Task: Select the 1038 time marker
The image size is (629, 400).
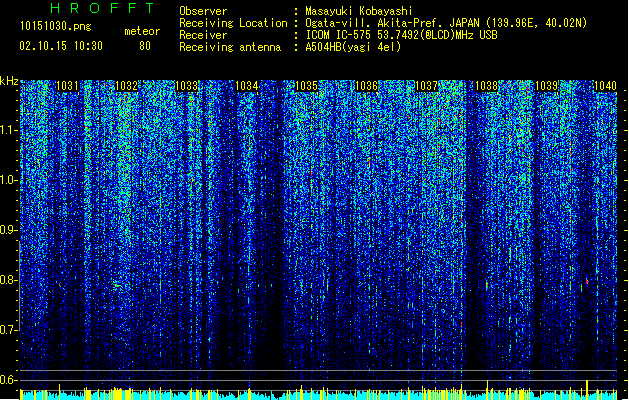Action: tap(487, 86)
